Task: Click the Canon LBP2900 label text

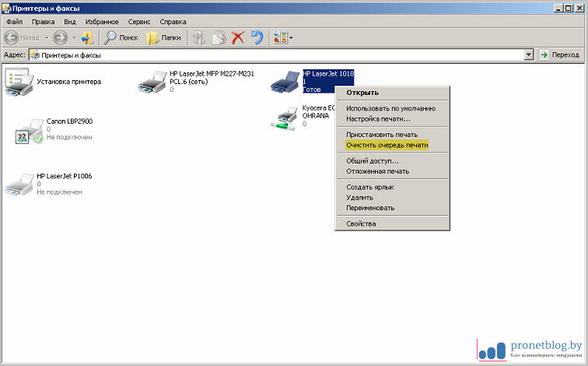Action: click(x=69, y=121)
